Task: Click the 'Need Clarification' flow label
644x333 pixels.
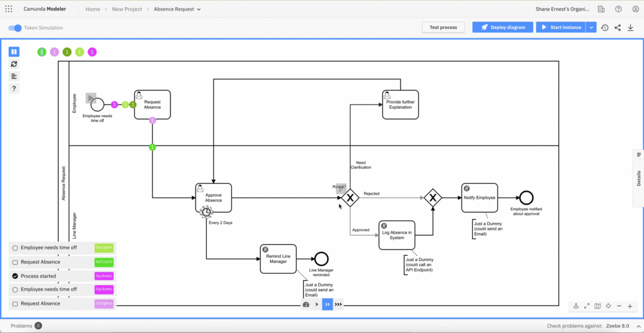Action: pos(360,165)
